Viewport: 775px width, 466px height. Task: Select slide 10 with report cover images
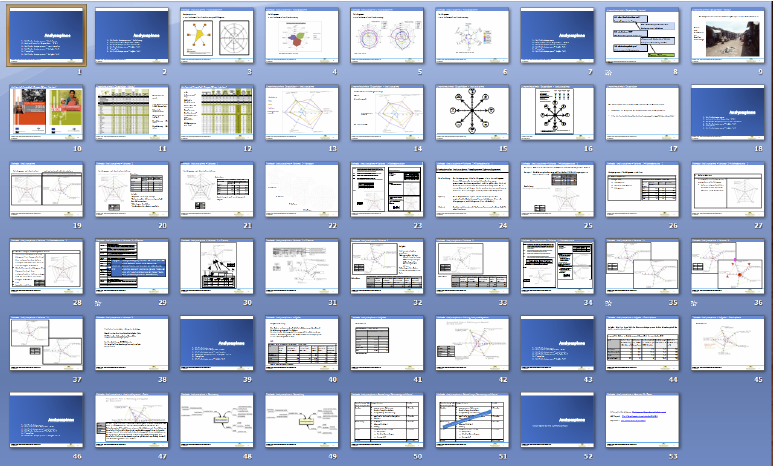pyautogui.click(x=46, y=113)
